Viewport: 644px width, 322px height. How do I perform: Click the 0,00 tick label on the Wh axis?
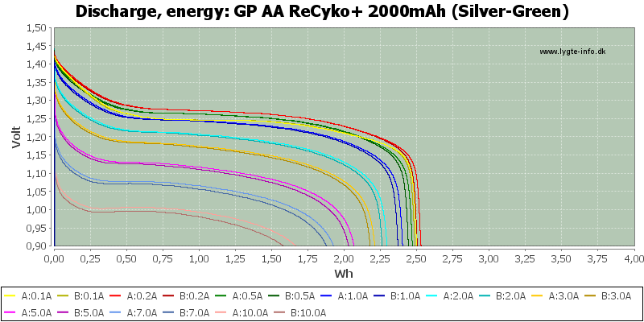click(x=54, y=258)
